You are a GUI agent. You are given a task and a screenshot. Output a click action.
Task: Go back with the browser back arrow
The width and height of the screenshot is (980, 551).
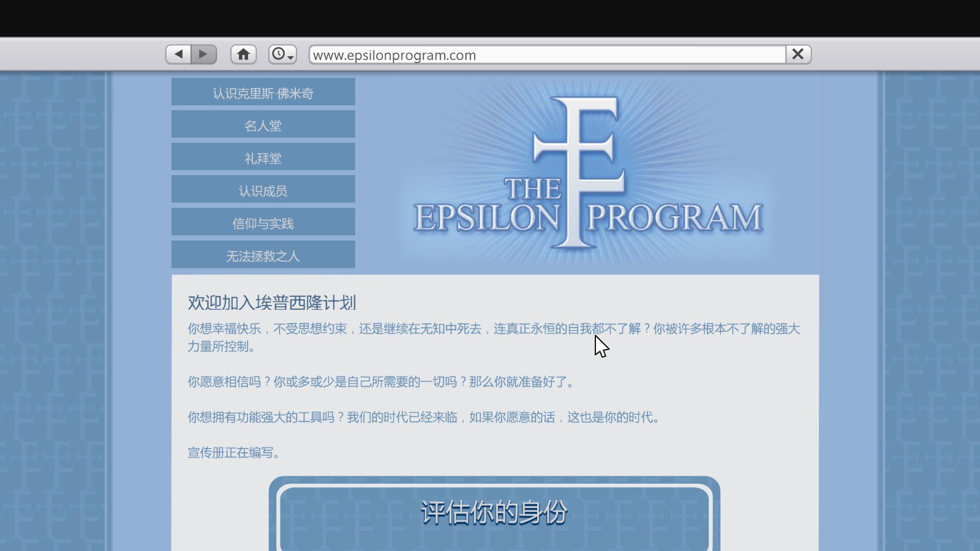(x=178, y=54)
